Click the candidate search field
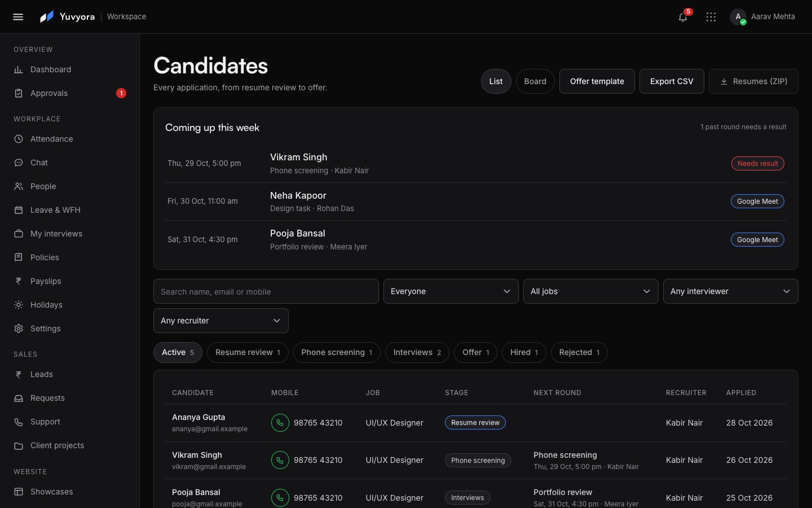Viewport: 812px width, 508px height. coord(266,291)
